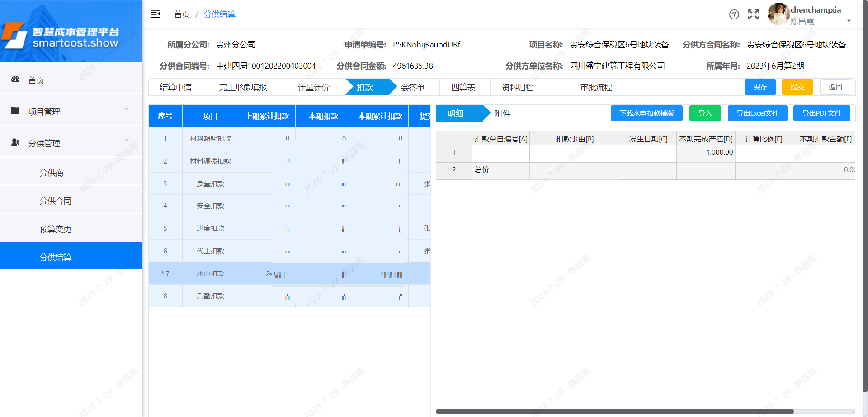Viewport: 868px width, 417px height.
Task: Expand the 项目管理 menu chevron
Action: pos(127,109)
